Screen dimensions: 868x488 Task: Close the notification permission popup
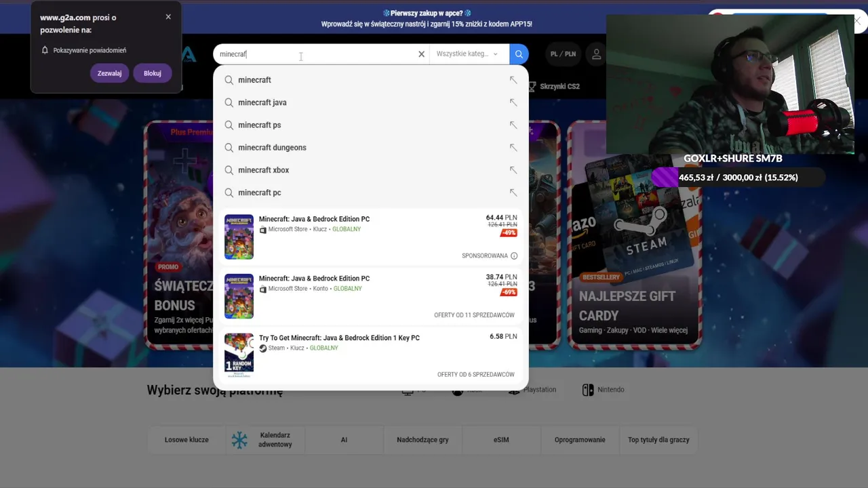pos(168,17)
